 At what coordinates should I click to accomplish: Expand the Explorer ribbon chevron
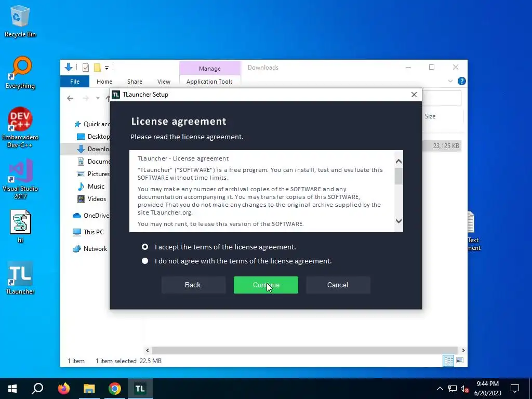click(x=450, y=81)
